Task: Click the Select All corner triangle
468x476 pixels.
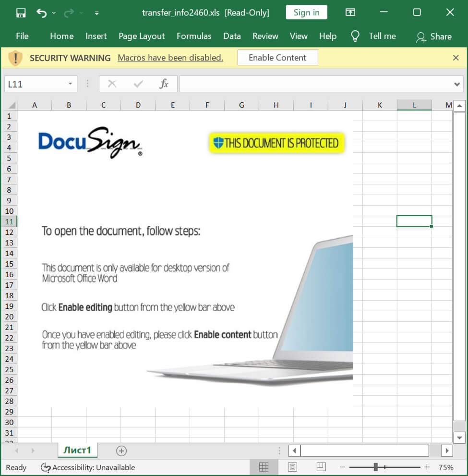Action: click(12, 105)
